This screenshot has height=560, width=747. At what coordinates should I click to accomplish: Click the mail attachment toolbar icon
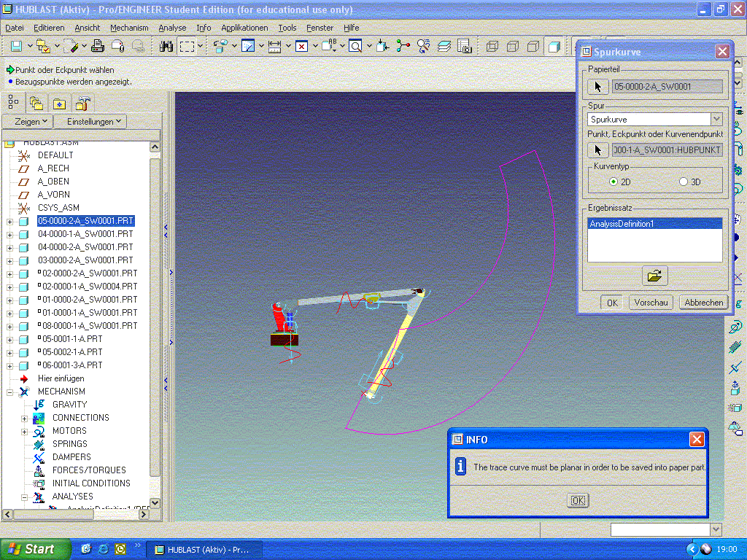click(117, 46)
